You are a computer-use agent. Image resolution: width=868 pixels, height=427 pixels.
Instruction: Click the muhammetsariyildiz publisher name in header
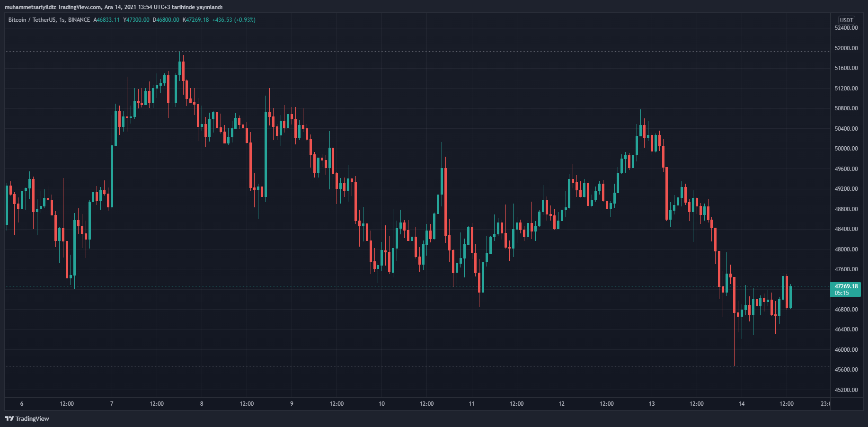click(30, 7)
